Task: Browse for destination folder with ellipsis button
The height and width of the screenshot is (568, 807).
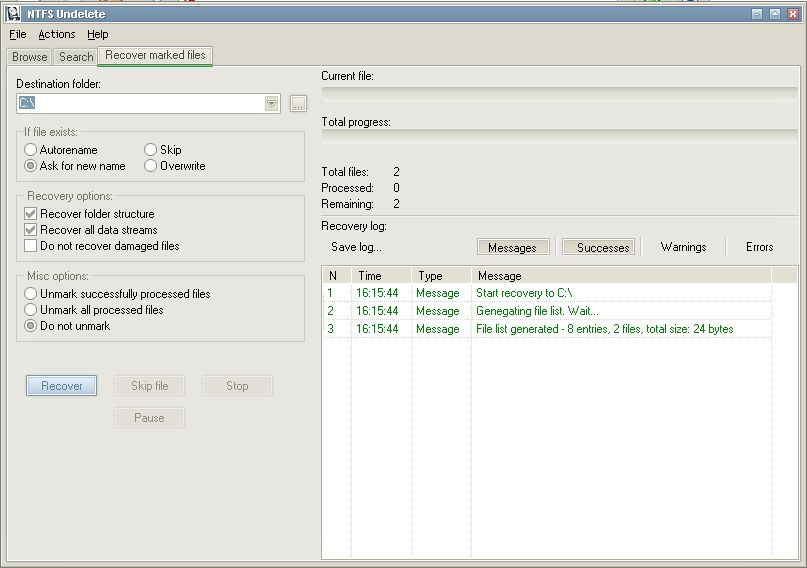Action: 298,103
